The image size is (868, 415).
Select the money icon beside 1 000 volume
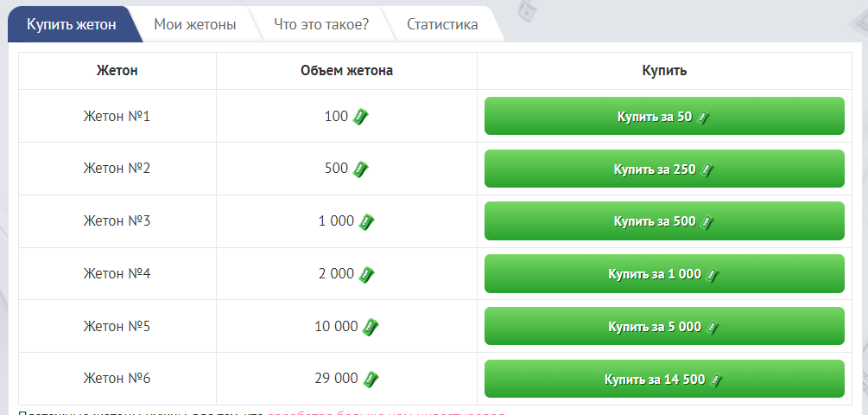[367, 222]
